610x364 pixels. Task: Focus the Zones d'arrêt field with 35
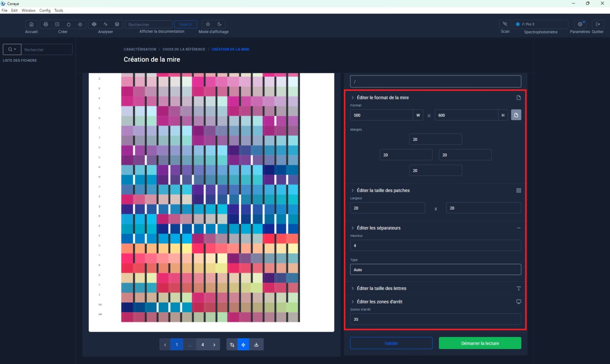[x=435, y=319]
